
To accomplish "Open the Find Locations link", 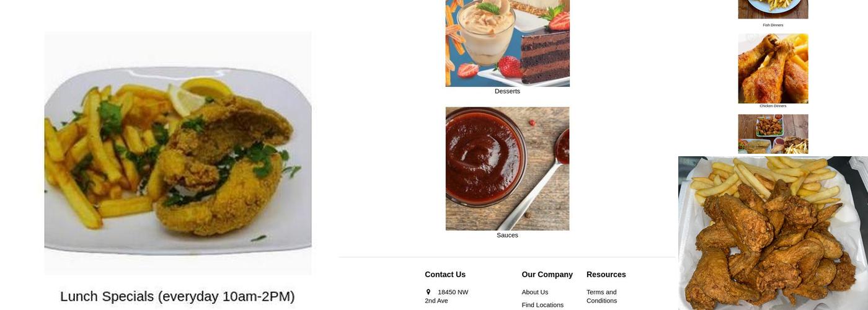I will pos(542,305).
